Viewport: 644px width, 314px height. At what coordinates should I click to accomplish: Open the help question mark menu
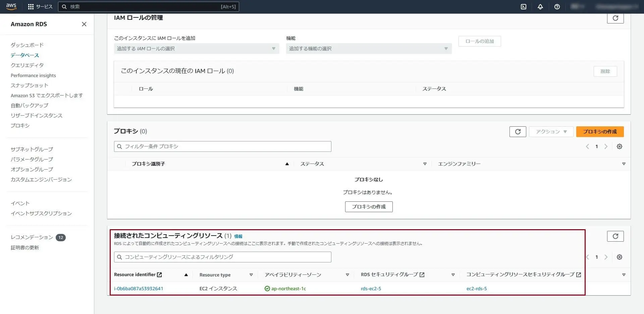(x=557, y=7)
